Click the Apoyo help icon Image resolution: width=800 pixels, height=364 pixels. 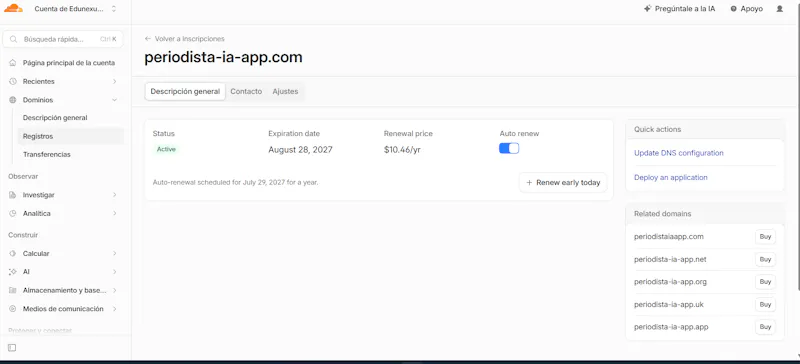(734, 9)
